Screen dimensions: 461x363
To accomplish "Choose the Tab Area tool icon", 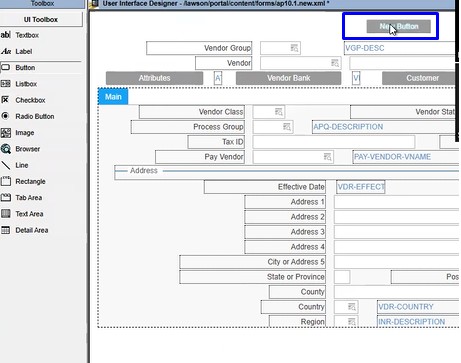I will 6,197.
